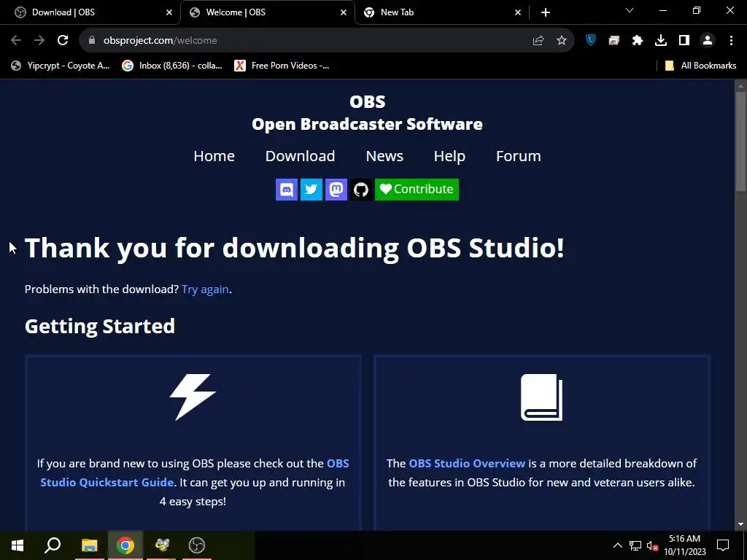The image size is (747, 560).
Task: Open the OBS Twitter icon link
Action: tap(311, 190)
